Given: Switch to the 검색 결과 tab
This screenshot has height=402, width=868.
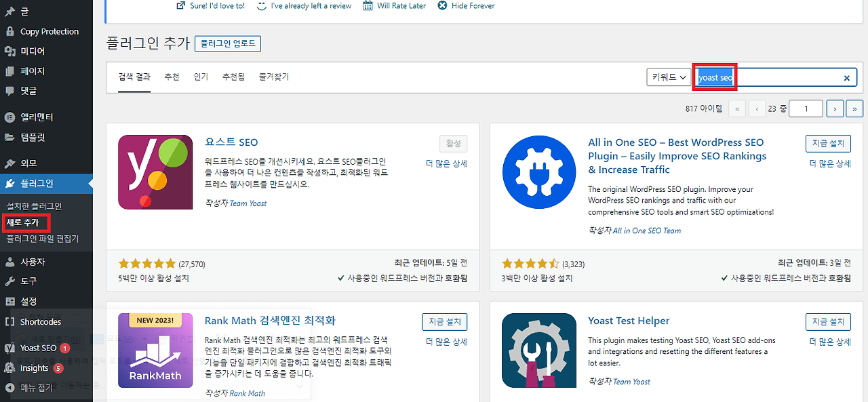Looking at the screenshot, I should 134,77.
